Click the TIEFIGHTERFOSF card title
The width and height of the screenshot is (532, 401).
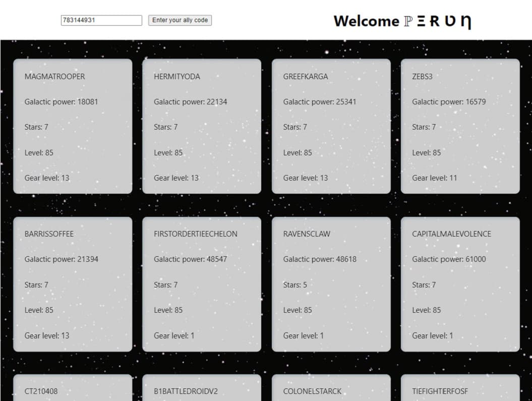coord(440,391)
